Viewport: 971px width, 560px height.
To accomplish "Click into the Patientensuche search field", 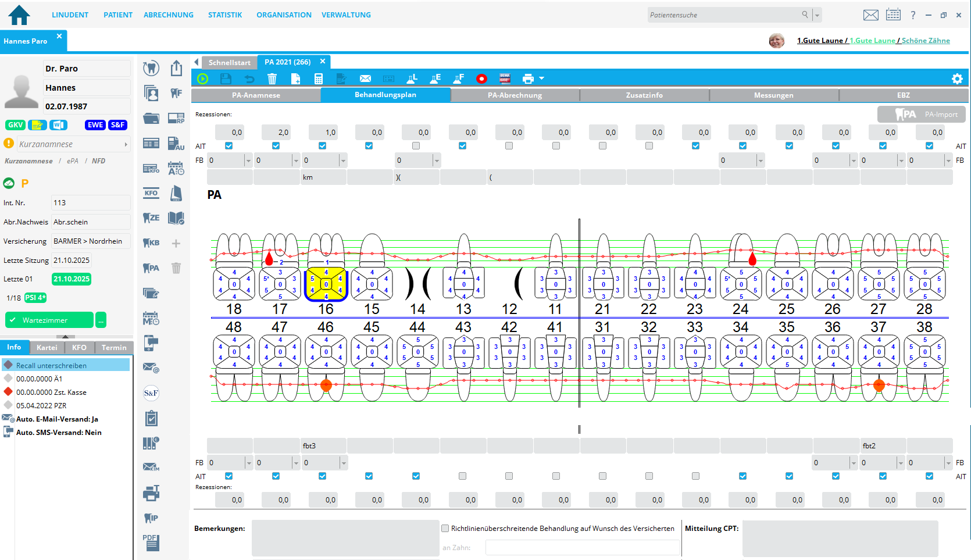I will coord(724,15).
